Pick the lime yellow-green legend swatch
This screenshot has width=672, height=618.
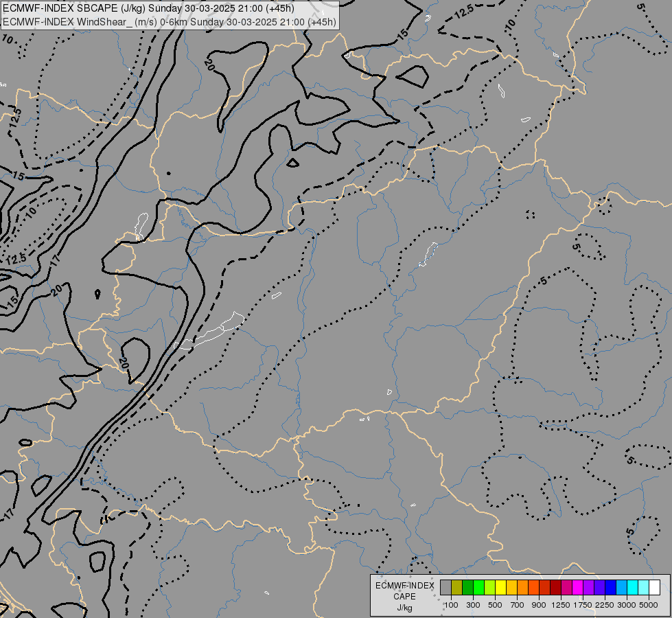point(490,588)
